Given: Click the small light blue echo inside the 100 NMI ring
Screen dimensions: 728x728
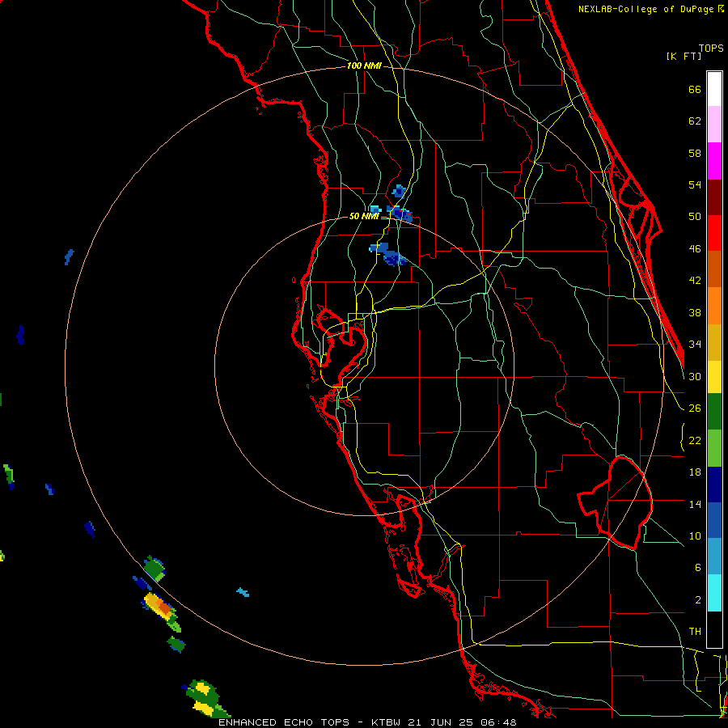Looking at the screenshot, I should click(243, 592).
